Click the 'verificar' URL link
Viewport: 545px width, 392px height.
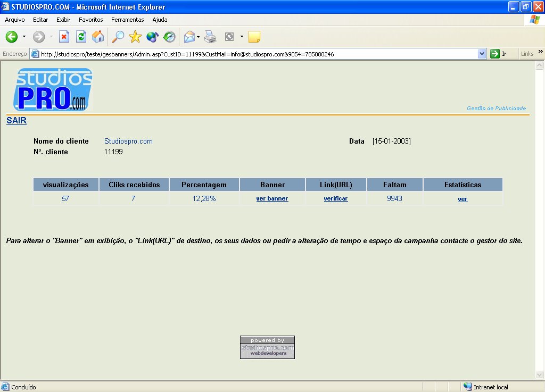pyautogui.click(x=336, y=198)
